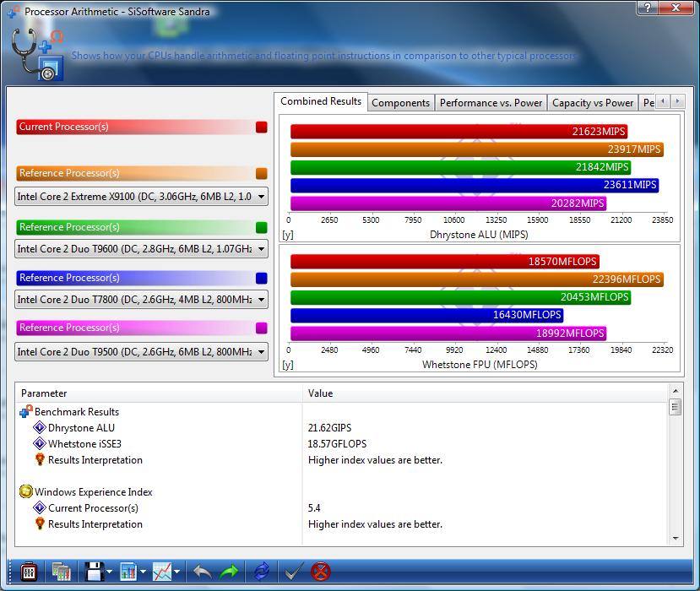
Task: Click the Sandra stethoscope module icon
Action: [x=36, y=55]
